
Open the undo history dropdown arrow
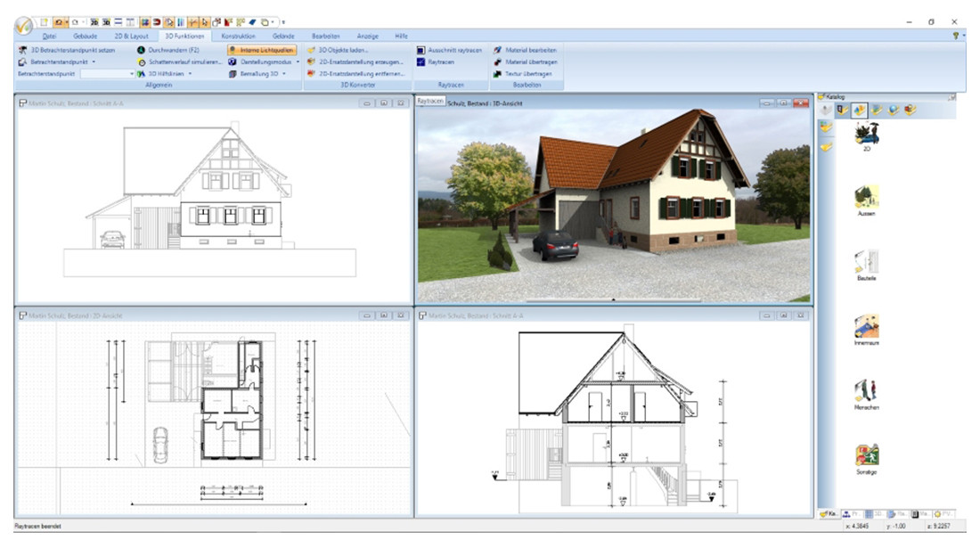coord(66,22)
